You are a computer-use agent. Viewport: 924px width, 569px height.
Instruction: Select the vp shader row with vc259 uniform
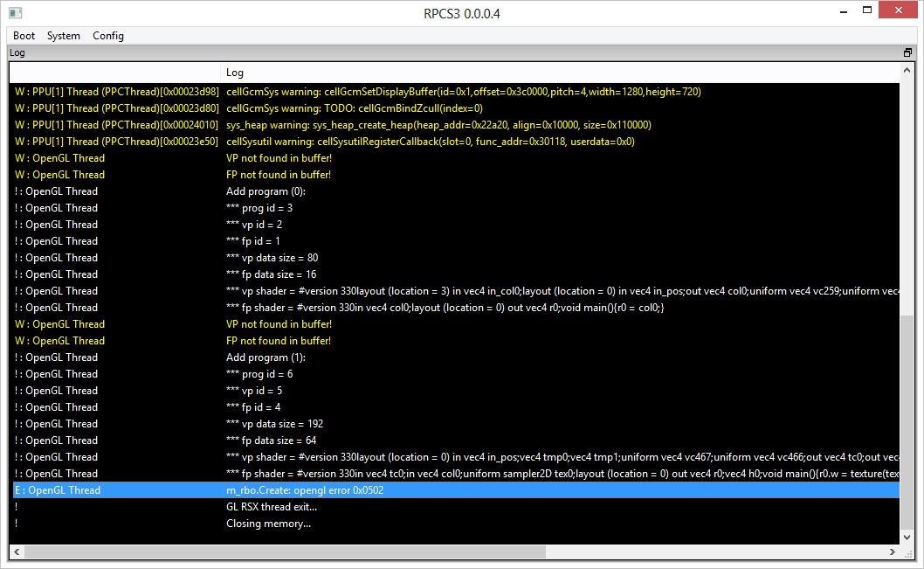(x=456, y=291)
